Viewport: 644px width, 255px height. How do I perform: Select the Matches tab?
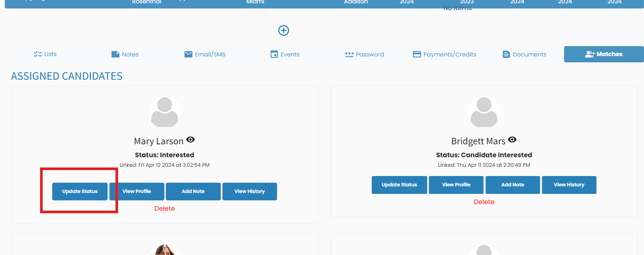pyautogui.click(x=604, y=54)
